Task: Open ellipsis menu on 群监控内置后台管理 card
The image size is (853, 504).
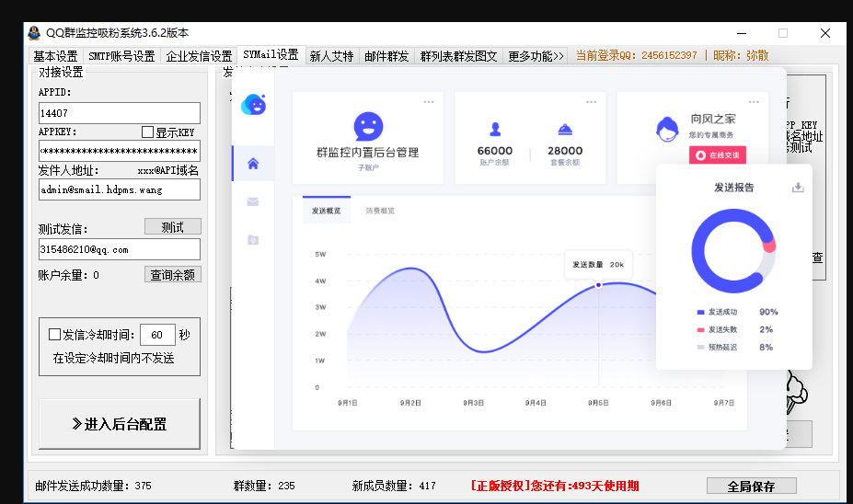Action: click(x=429, y=102)
